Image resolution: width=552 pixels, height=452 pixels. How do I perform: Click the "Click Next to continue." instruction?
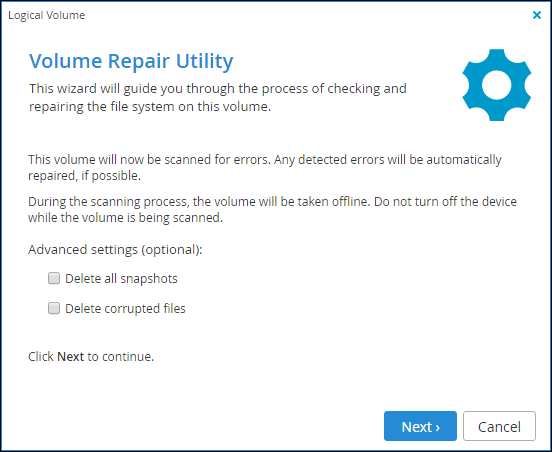click(x=91, y=357)
